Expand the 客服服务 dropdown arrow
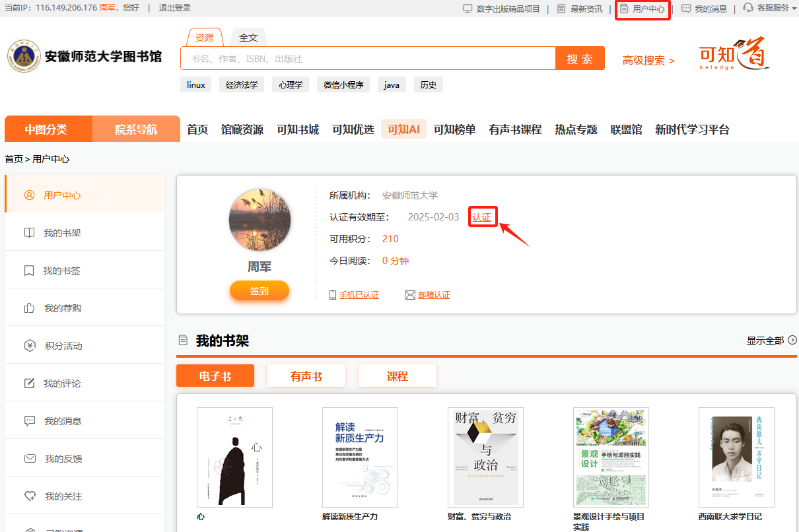799x532 pixels. coord(794,9)
